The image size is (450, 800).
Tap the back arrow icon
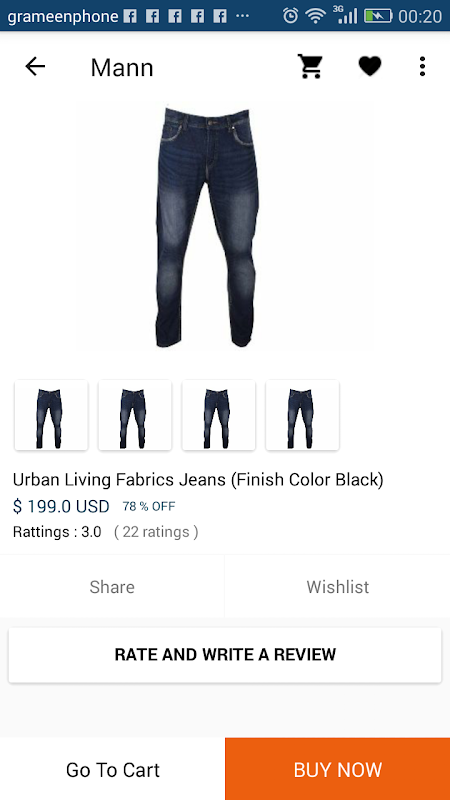click(x=35, y=66)
